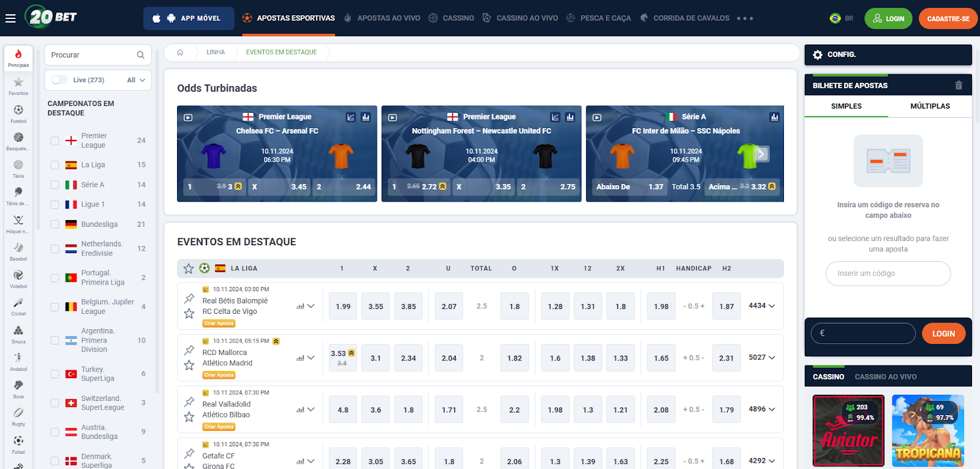Click the 20BET logo
This screenshot has width=980, height=469.
point(51,17)
